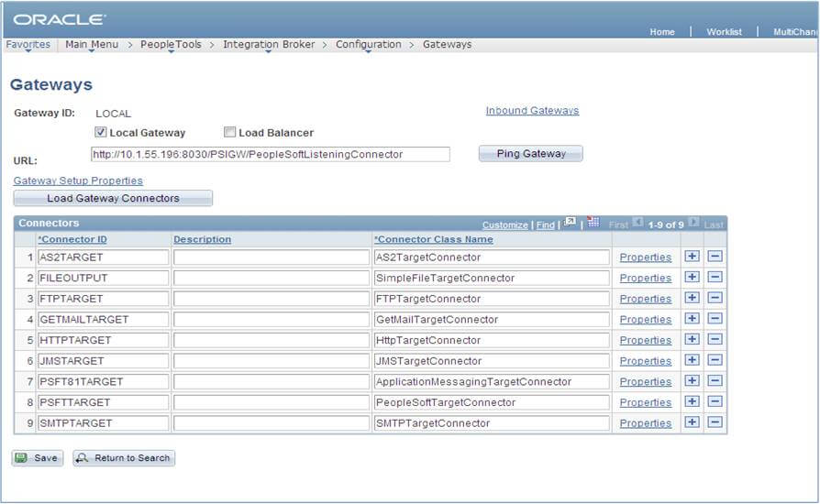Enable the Load Balancer checkbox
The image size is (820, 504).
(x=229, y=132)
